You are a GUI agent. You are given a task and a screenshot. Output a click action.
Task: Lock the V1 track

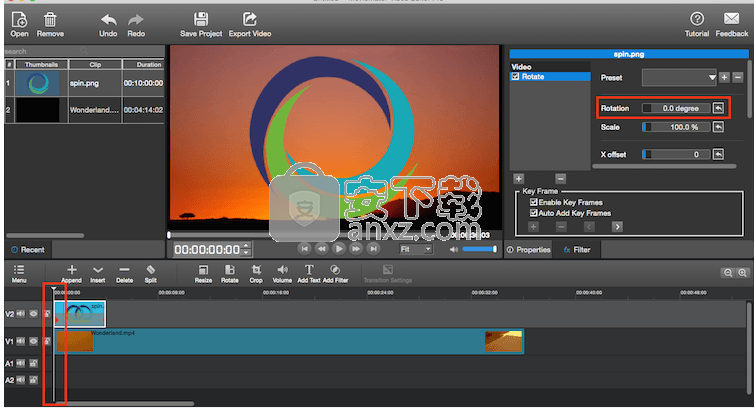pos(47,341)
